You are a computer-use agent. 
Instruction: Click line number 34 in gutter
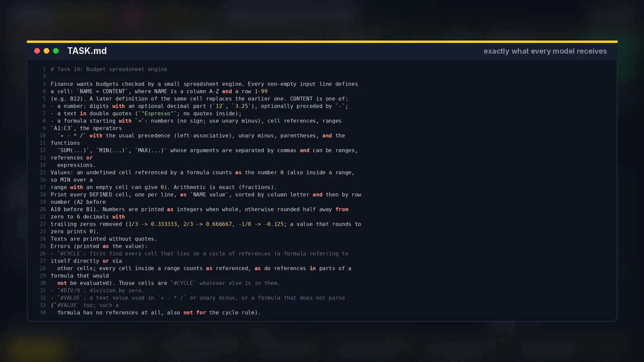pyautogui.click(x=43, y=313)
